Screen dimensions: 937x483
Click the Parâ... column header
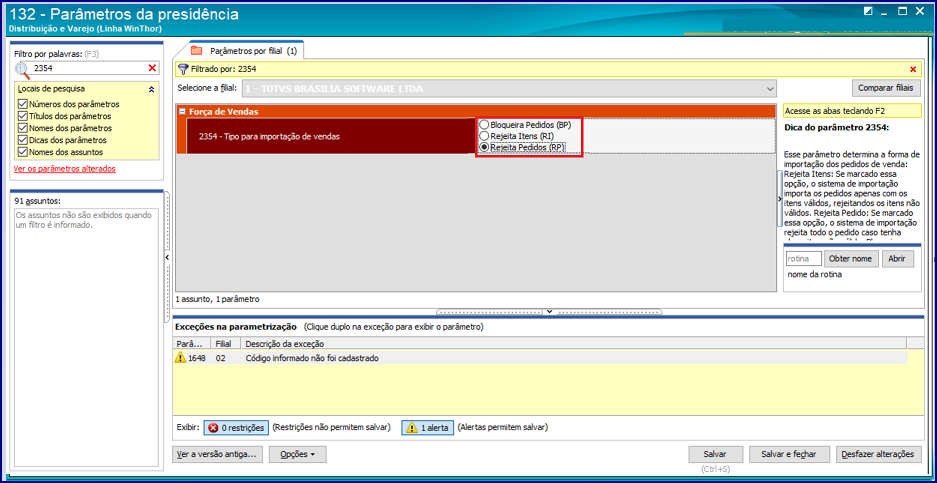(192, 343)
